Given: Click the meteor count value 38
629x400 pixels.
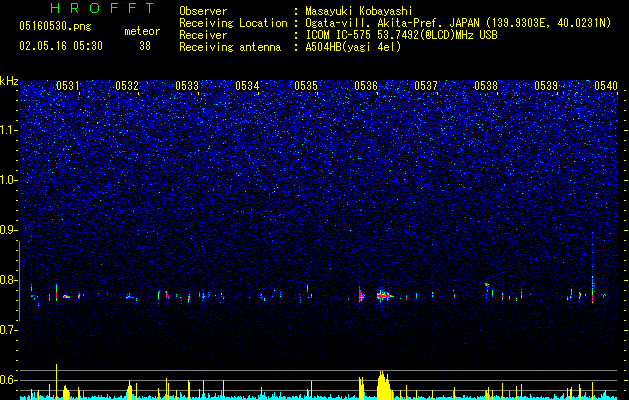Looking at the screenshot, I should (145, 46).
